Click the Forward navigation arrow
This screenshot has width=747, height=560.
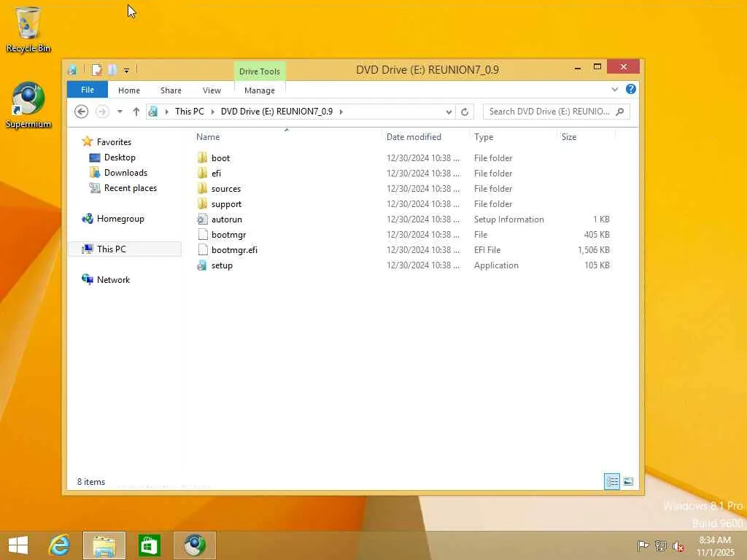click(x=102, y=112)
